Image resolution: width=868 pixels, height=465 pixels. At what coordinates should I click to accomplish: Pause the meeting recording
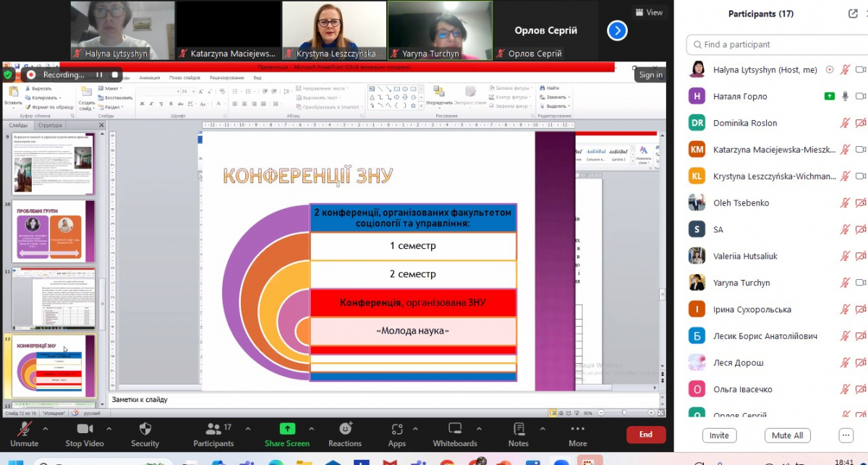point(99,74)
